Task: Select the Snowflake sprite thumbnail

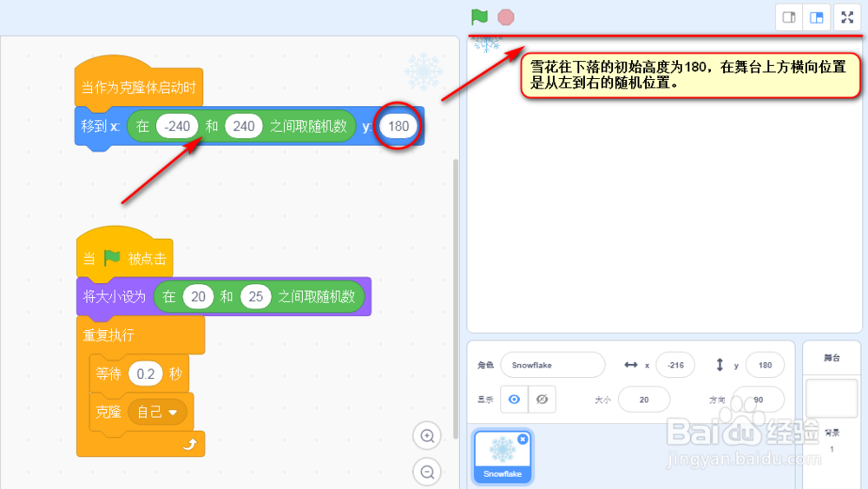Action: tap(503, 456)
